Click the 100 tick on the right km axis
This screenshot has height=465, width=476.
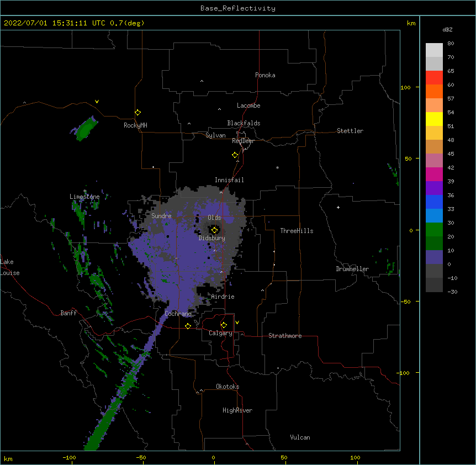(405, 88)
